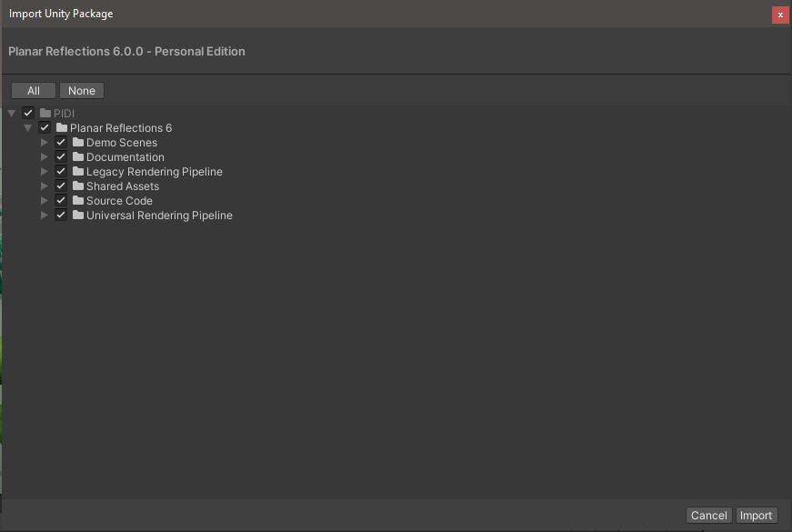This screenshot has height=532, width=792.
Task: Select the Shared Assets tree label
Action: 123,186
